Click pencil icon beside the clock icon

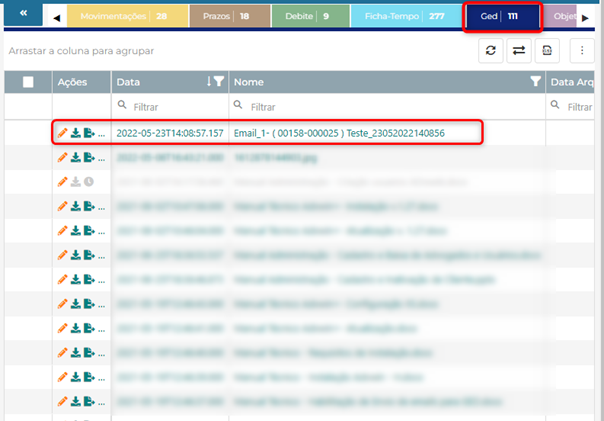click(x=62, y=181)
